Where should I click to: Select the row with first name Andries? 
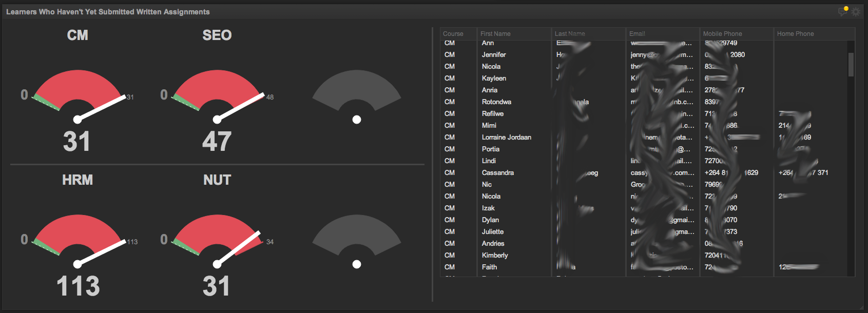click(644, 243)
